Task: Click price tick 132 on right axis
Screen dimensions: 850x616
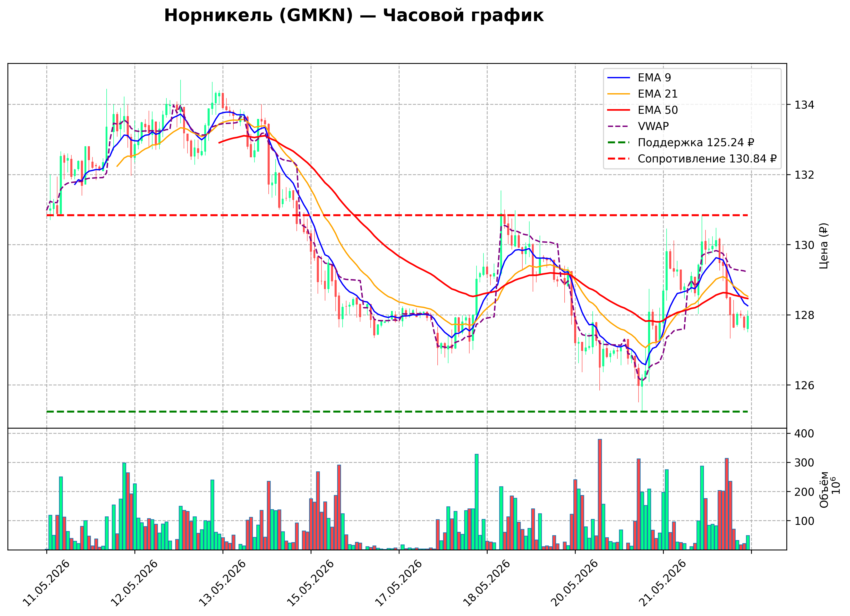Action: pyautogui.click(x=805, y=175)
